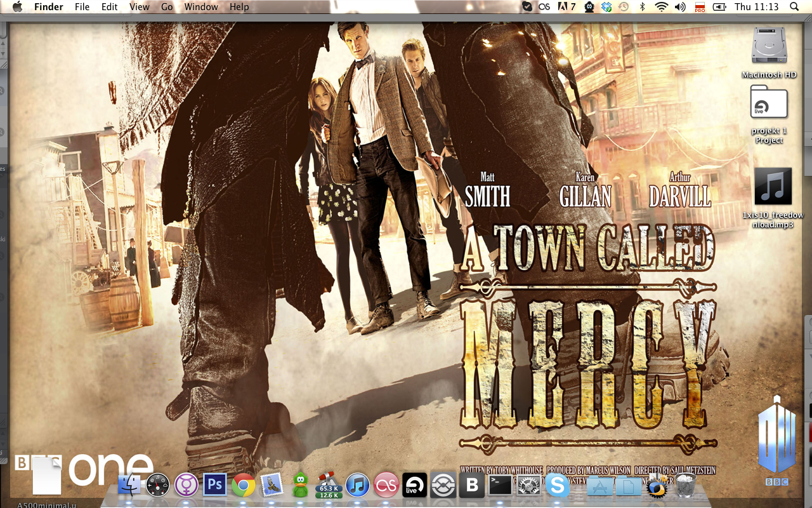Open the Go menu
Viewport: 812px width, 508px height.
167,7
